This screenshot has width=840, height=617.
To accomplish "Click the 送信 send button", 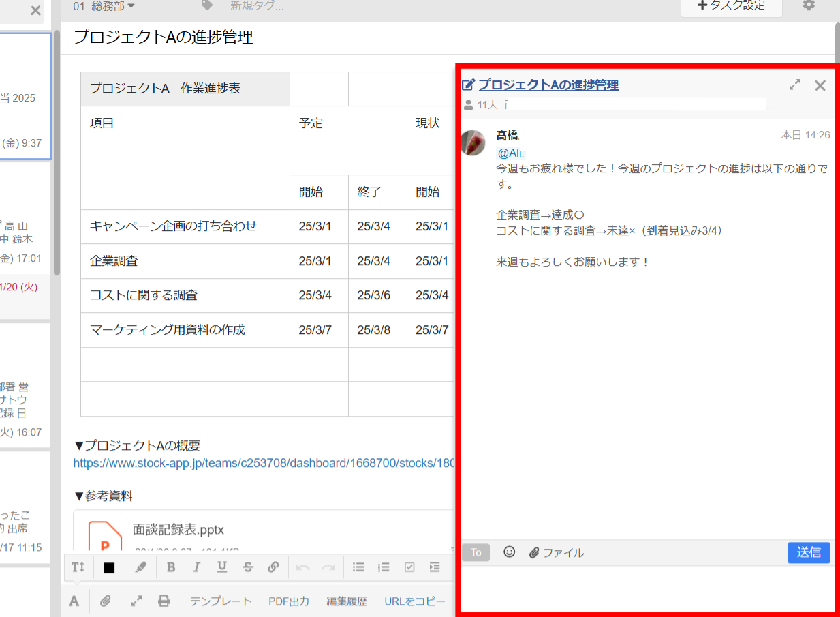I will [x=809, y=552].
